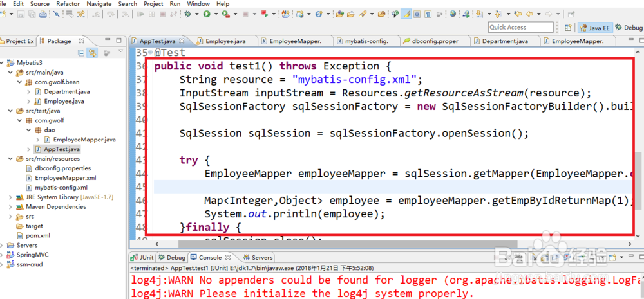Switch to Debug perspective
The width and height of the screenshot is (644, 299).
[629, 28]
